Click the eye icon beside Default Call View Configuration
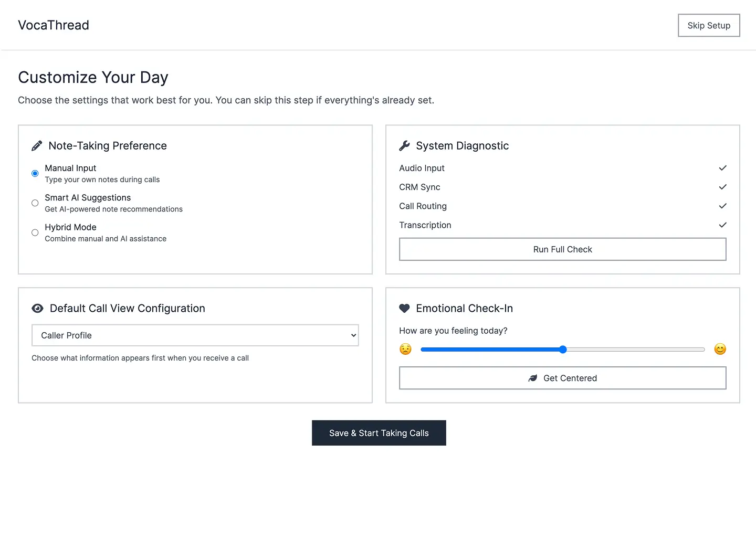This screenshot has width=756, height=539. pyautogui.click(x=37, y=308)
